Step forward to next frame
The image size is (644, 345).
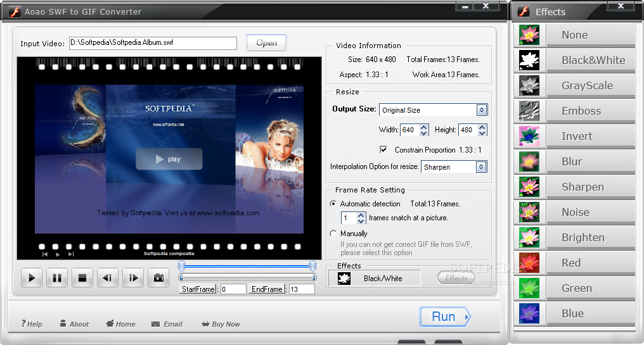tap(133, 278)
